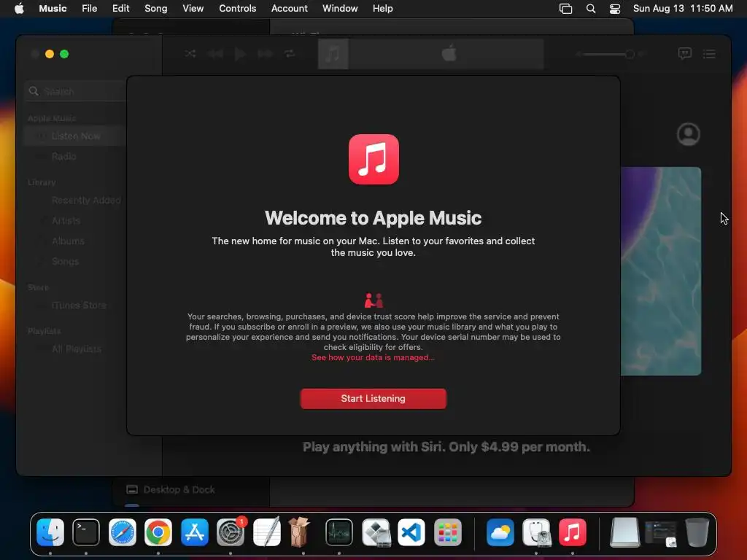Open Disk Utility from the Dock
The width and height of the screenshot is (747, 560).
(536, 532)
